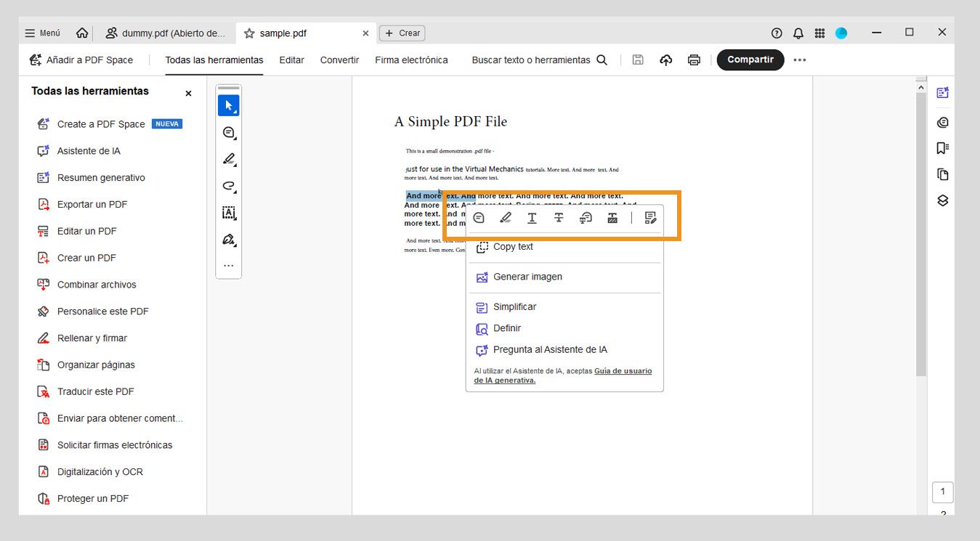Open Personalice este PDF tool
980x541 pixels.
92,312
